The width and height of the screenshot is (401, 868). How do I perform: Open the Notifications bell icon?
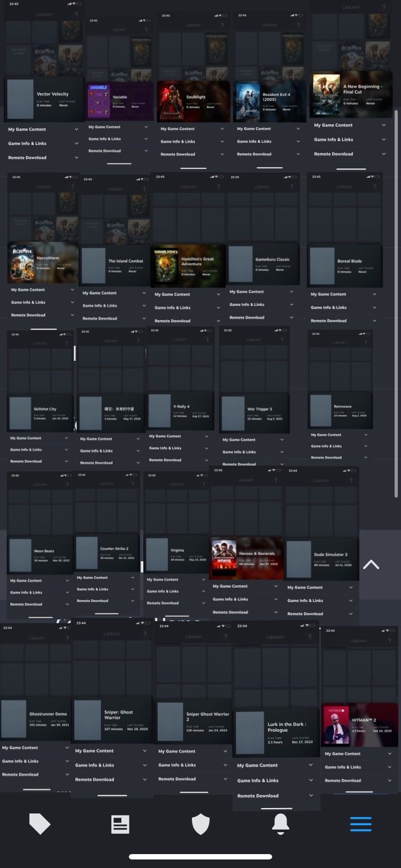point(281,824)
